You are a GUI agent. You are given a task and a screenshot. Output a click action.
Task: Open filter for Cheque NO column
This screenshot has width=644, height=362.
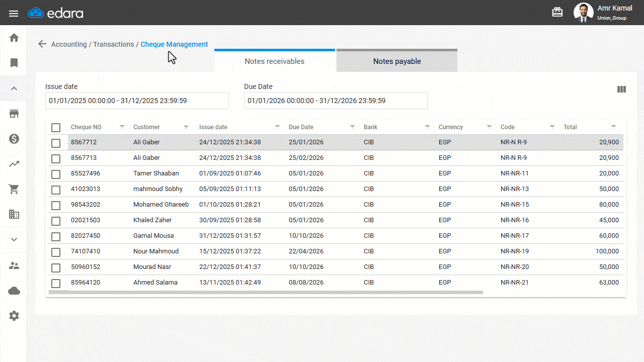click(122, 127)
